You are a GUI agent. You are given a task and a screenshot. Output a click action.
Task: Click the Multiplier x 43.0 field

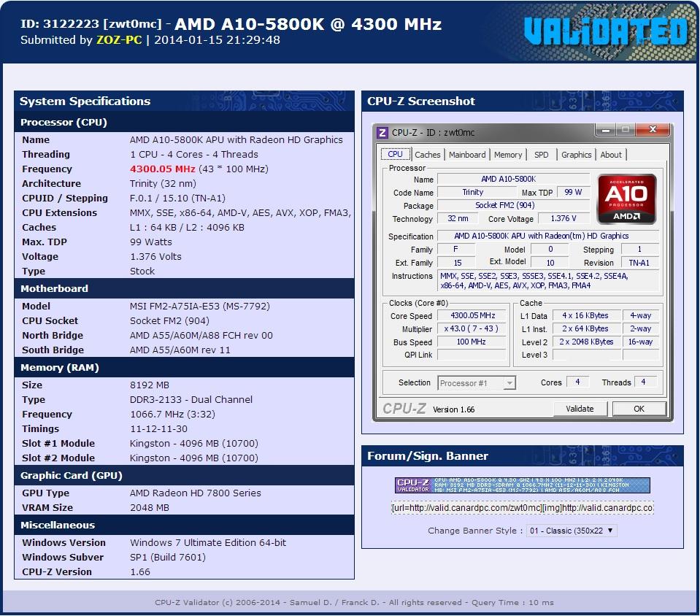click(x=472, y=328)
